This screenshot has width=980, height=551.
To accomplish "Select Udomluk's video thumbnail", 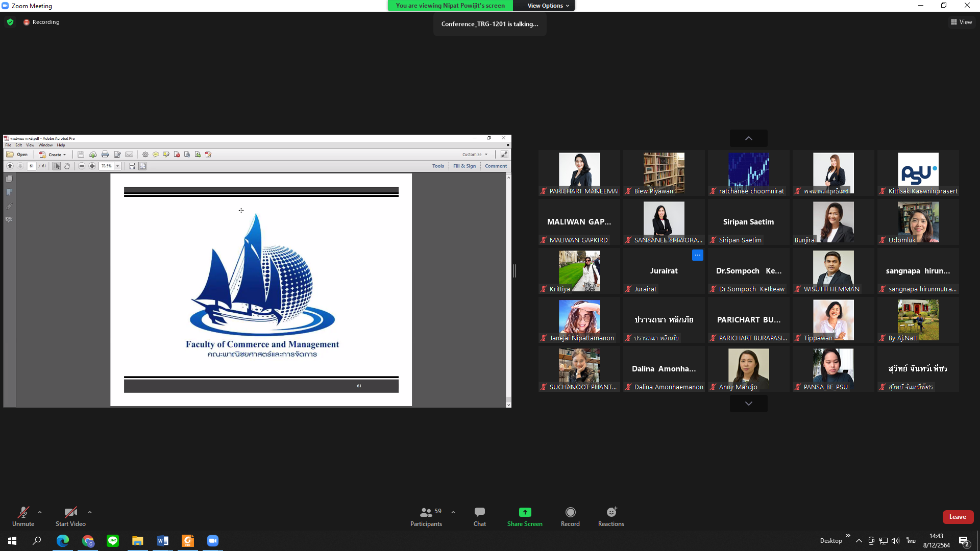I will (x=918, y=222).
